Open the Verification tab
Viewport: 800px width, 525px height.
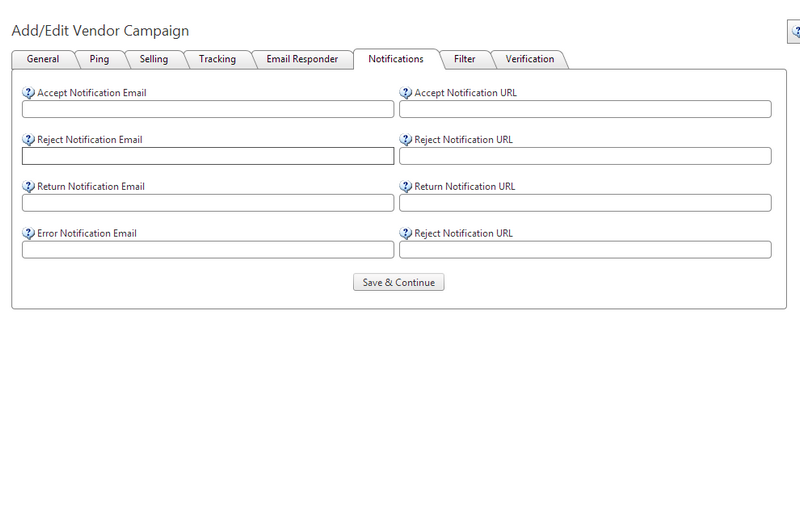[529, 59]
